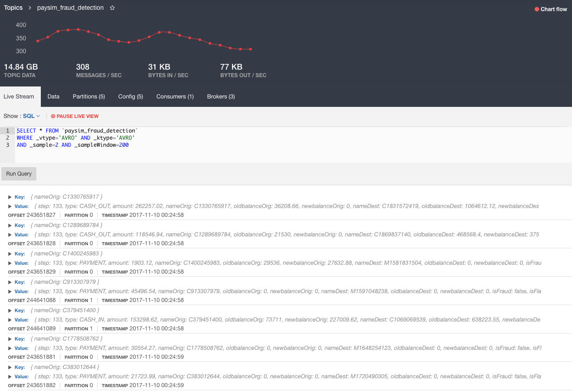Expand value with amount 1903.12
This screenshot has width=572, height=392.
[10, 263]
